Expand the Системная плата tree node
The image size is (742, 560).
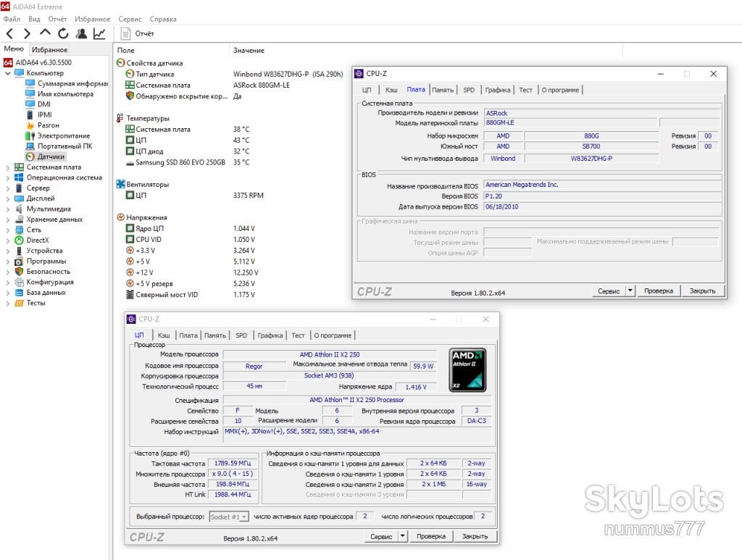tap(7, 167)
